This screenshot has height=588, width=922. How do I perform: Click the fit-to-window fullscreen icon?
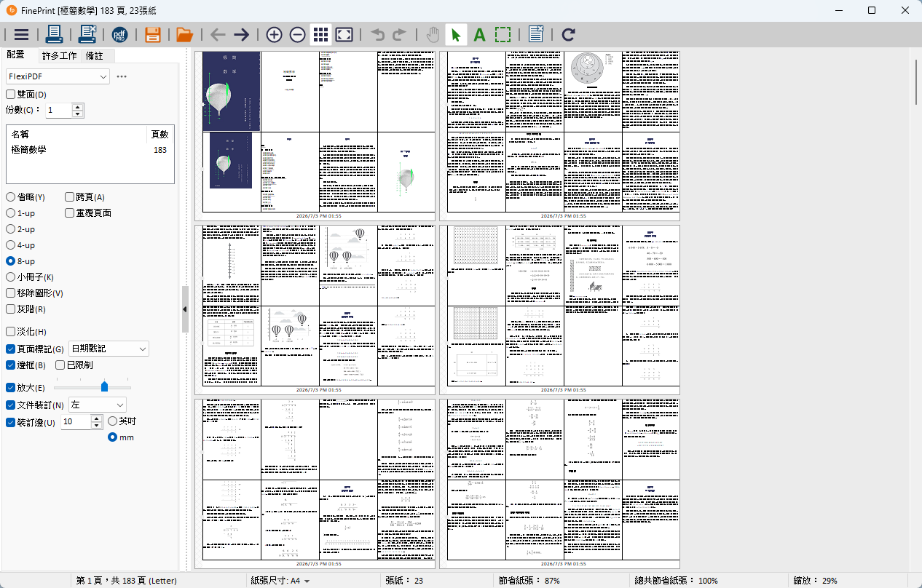(344, 34)
